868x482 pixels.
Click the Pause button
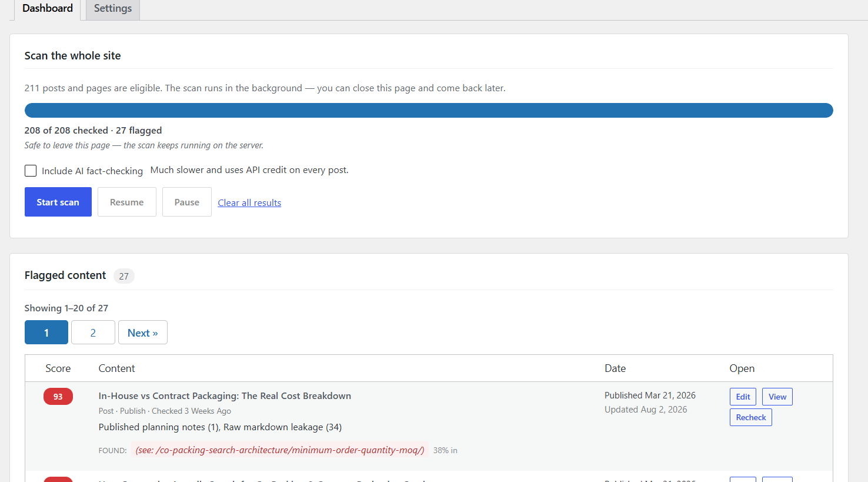[187, 202]
